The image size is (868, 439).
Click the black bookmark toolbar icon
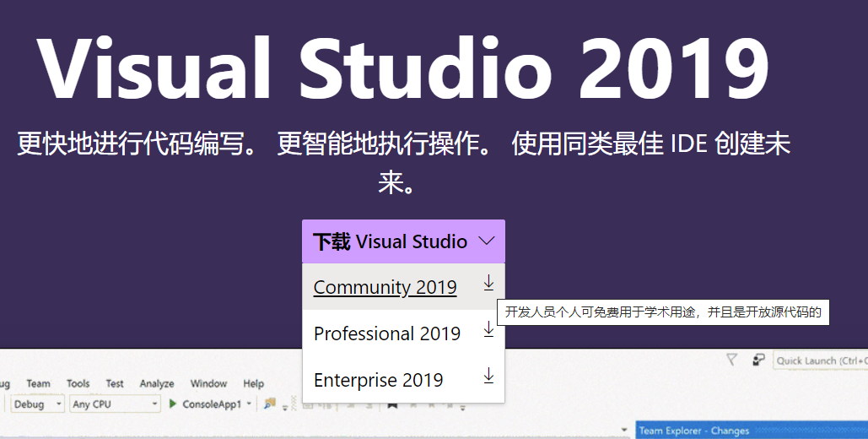point(392,404)
